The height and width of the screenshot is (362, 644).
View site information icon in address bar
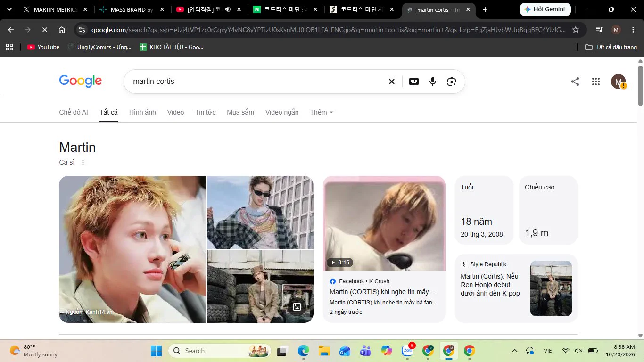(82, 30)
